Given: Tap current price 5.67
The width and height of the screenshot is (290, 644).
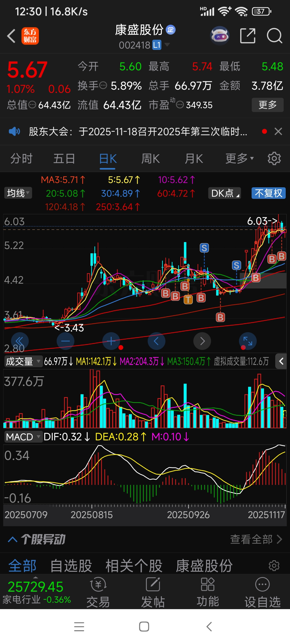Looking at the screenshot, I should pos(27,70).
